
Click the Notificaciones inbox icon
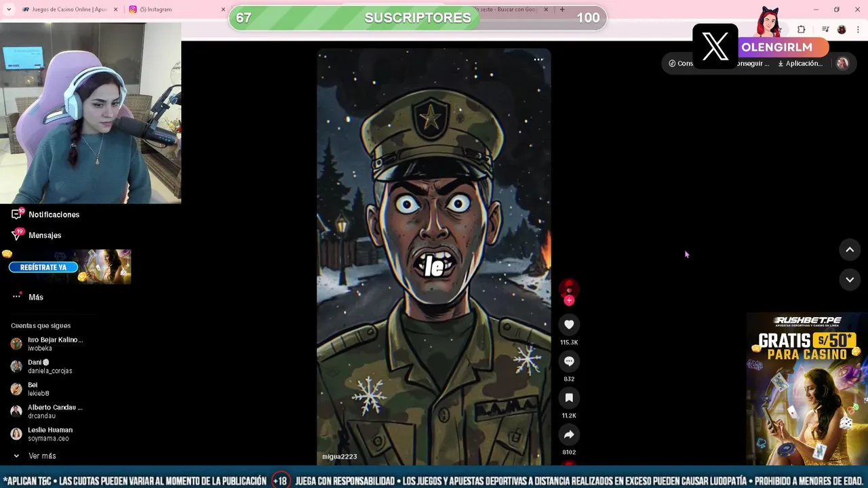16,214
